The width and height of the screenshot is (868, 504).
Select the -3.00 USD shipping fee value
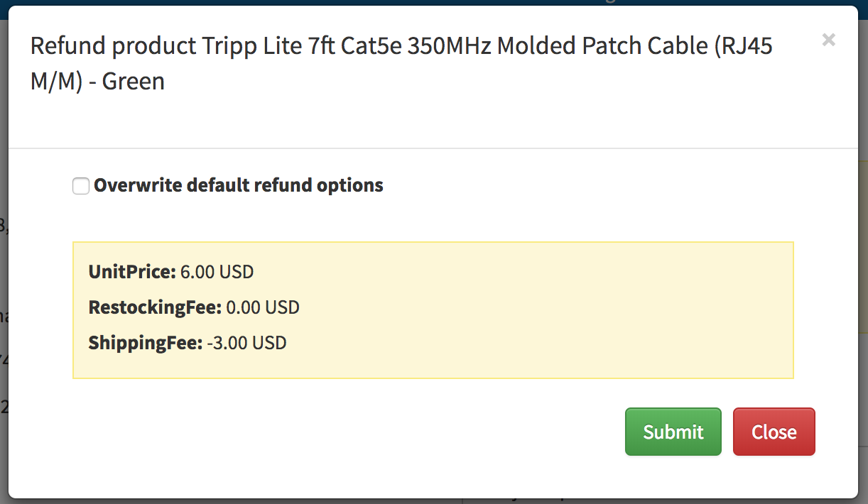coord(247,344)
